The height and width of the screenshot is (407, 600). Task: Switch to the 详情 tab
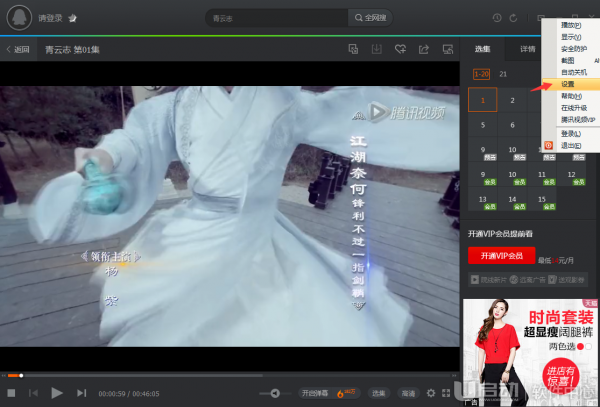click(527, 48)
